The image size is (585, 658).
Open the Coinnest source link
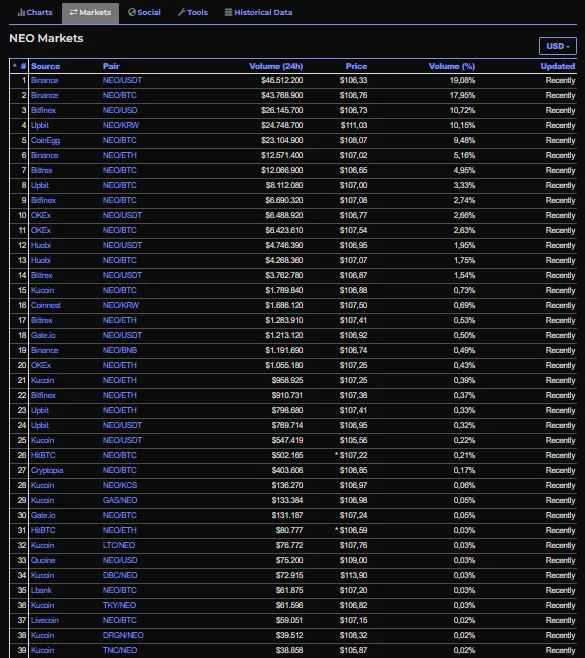pyautogui.click(x=46, y=306)
